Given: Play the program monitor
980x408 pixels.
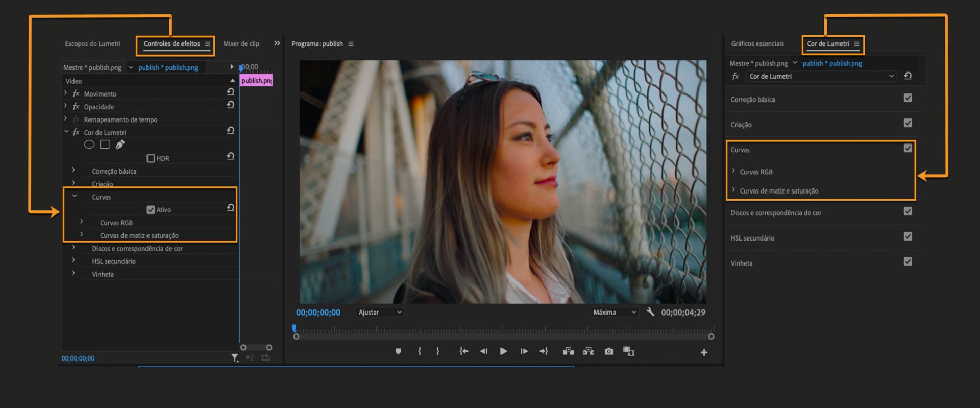Looking at the screenshot, I should tap(503, 351).
